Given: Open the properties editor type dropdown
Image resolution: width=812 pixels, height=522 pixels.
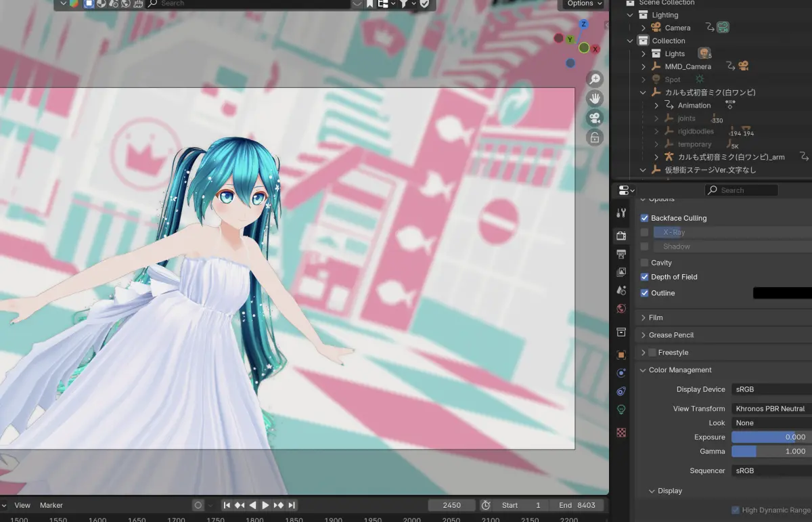Looking at the screenshot, I should 627,190.
